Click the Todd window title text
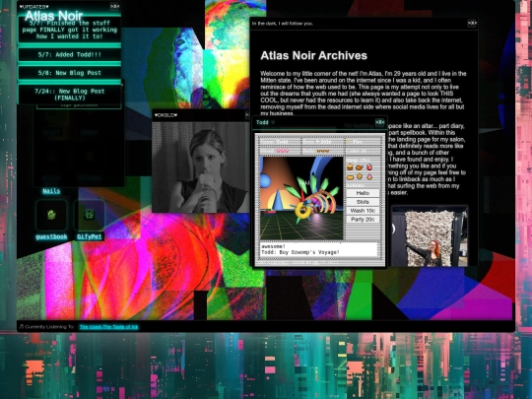This screenshot has height=399, width=532. coord(262,122)
